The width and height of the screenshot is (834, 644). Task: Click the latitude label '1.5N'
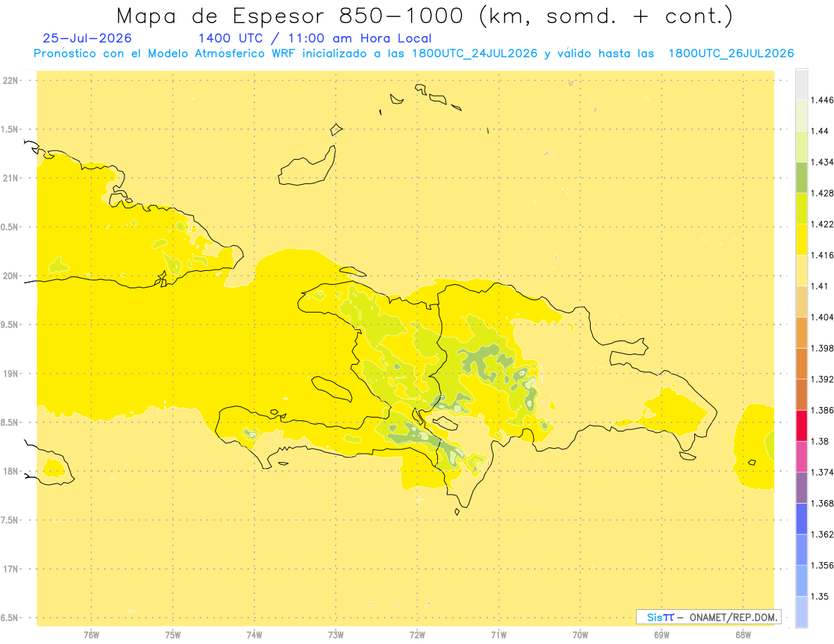(10, 129)
